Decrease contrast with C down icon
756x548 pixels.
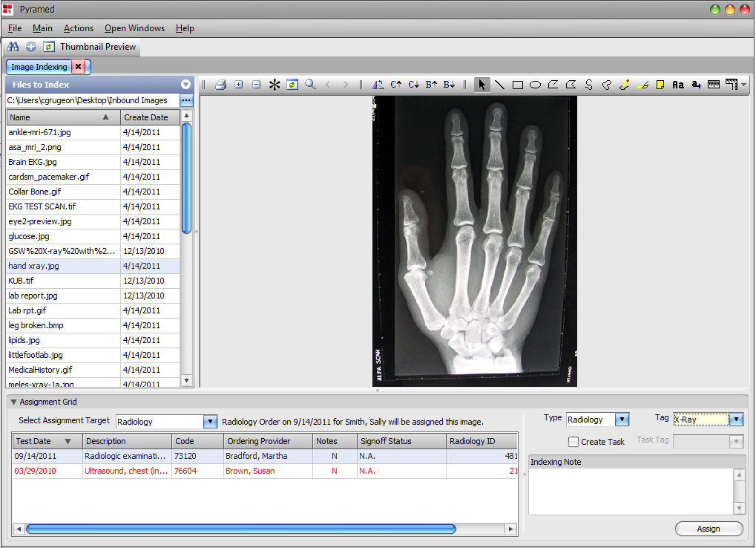coord(414,85)
